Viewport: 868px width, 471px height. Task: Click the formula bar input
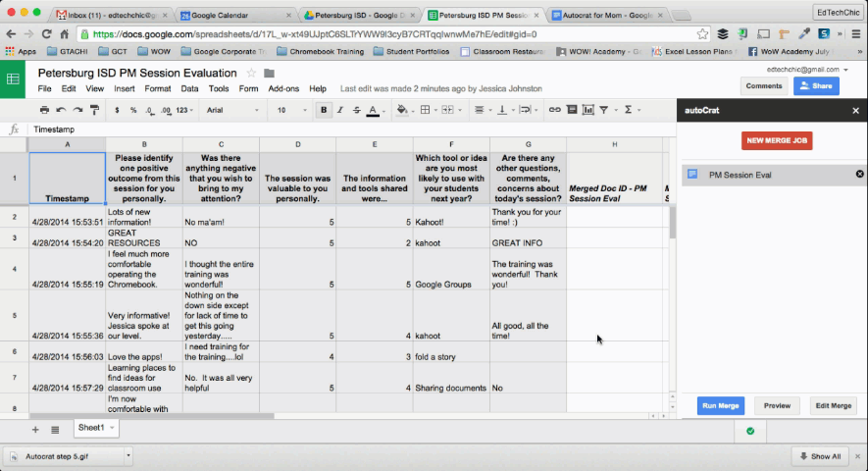pyautogui.click(x=351, y=130)
